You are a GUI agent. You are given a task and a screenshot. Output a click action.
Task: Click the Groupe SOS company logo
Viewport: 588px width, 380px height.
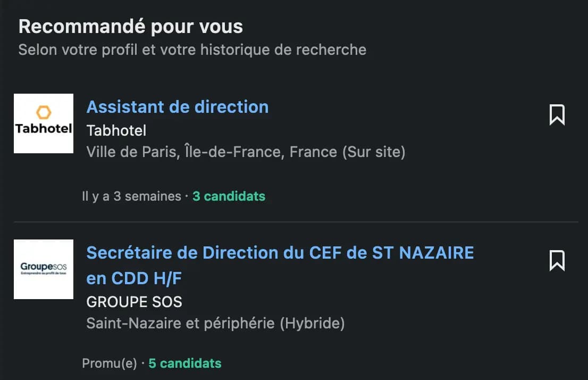click(x=43, y=269)
